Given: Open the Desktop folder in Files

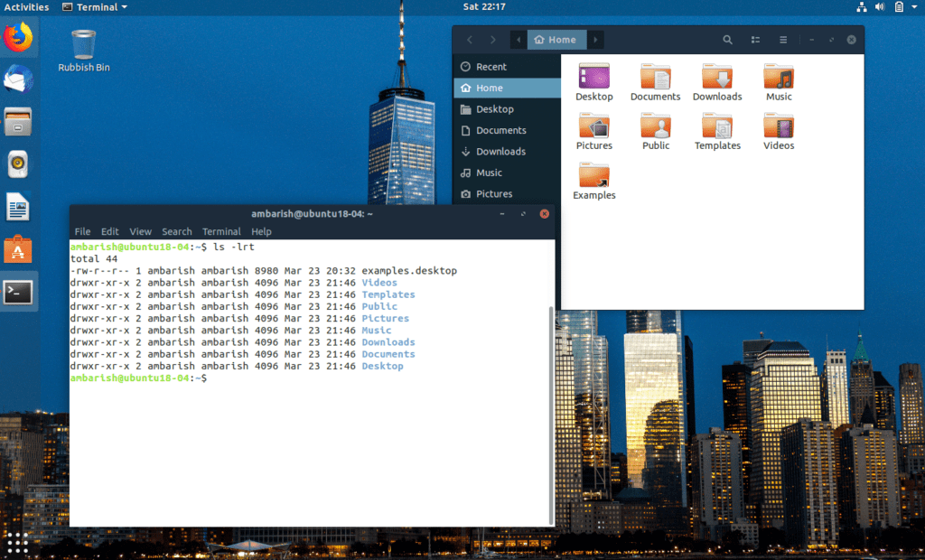Looking at the screenshot, I should [594, 82].
